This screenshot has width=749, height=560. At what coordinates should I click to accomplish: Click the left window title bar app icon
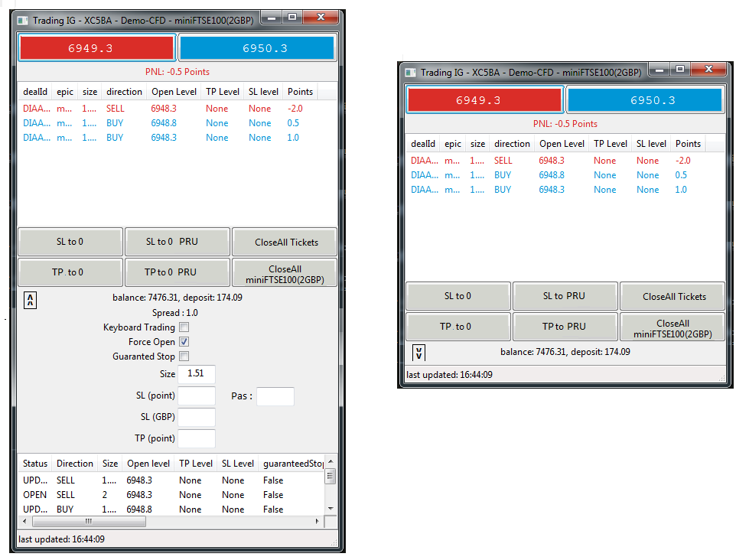(x=22, y=21)
